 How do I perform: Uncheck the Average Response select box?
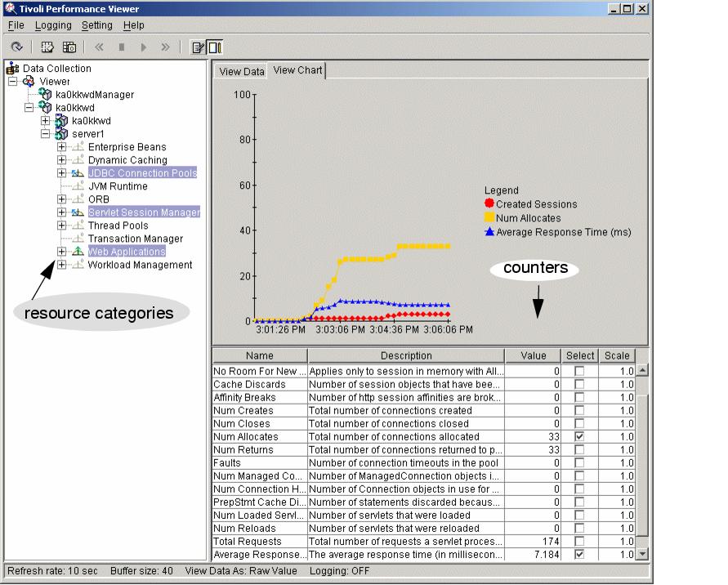pyautogui.click(x=579, y=554)
